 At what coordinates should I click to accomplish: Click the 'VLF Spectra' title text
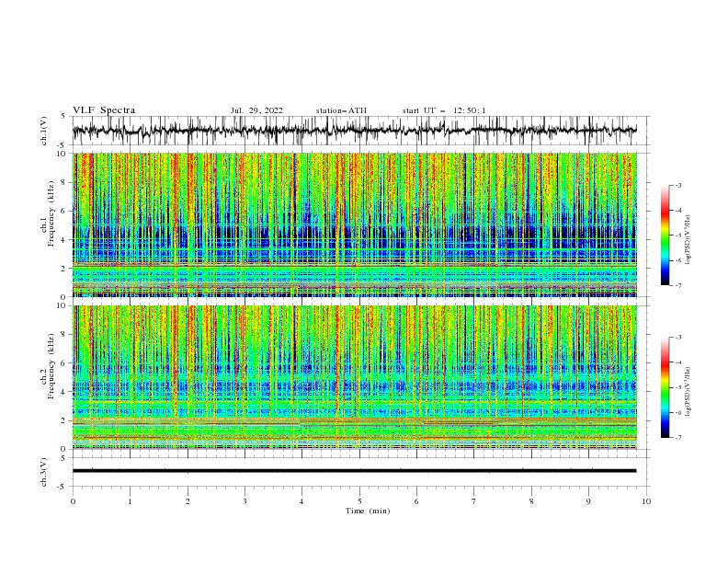104,110
